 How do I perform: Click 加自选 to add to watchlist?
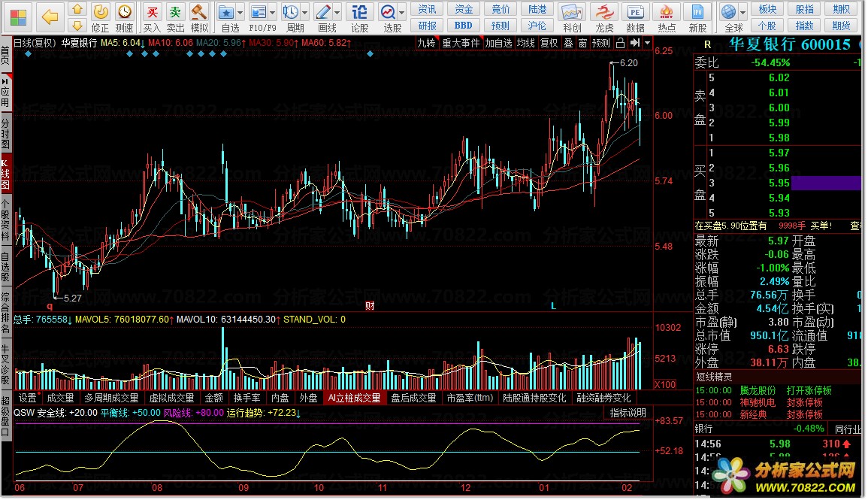click(x=499, y=43)
